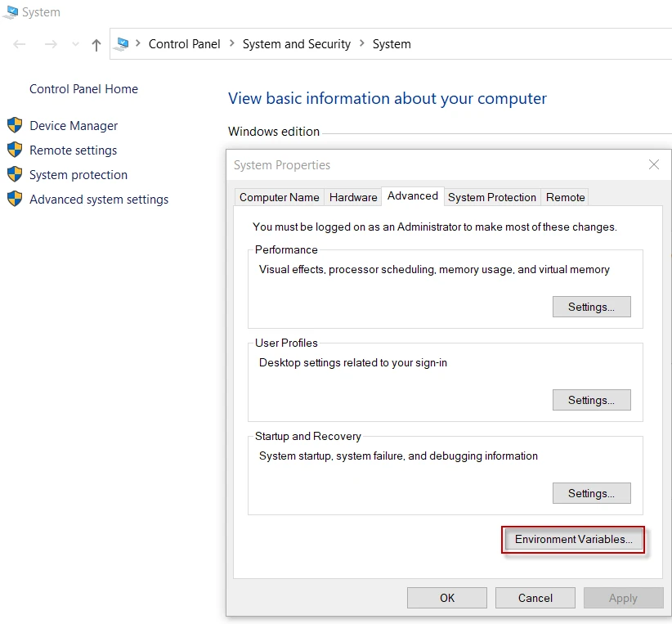Switch to the Hardware tab
Screen dimensions: 672x624
pos(353,197)
